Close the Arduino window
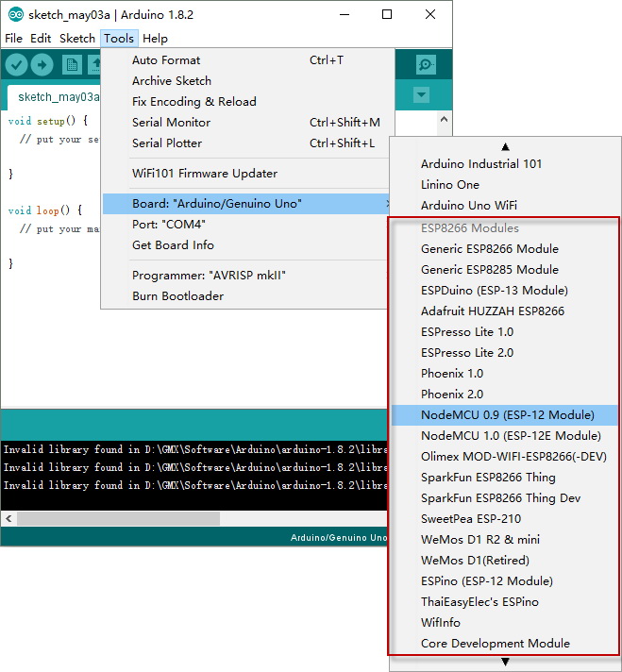 coord(430,14)
